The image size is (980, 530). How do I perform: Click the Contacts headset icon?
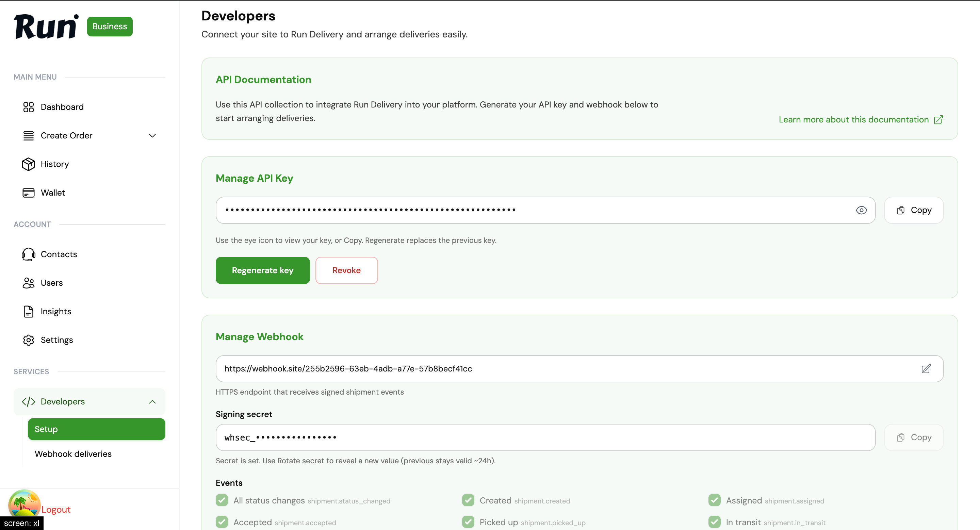tap(29, 254)
